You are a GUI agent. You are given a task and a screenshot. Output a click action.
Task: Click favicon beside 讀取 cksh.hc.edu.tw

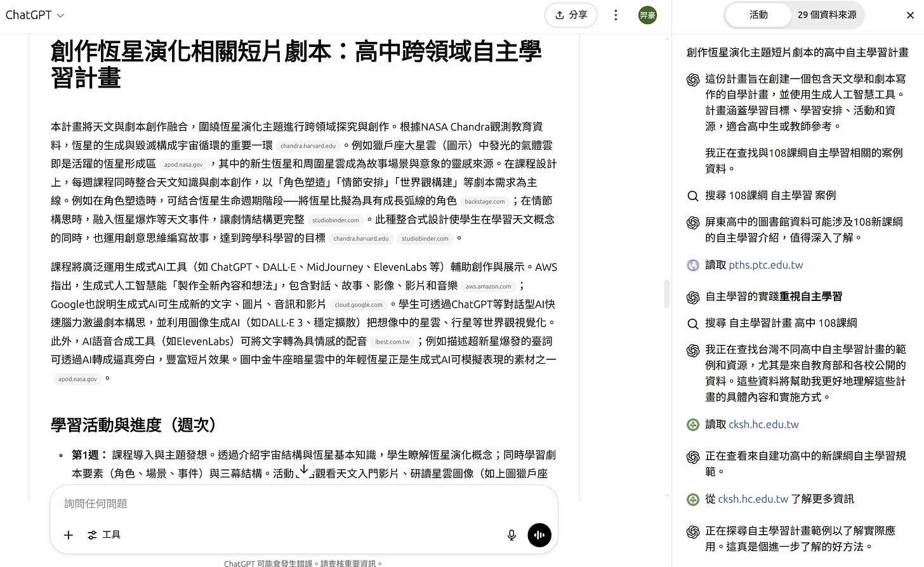coord(693,425)
